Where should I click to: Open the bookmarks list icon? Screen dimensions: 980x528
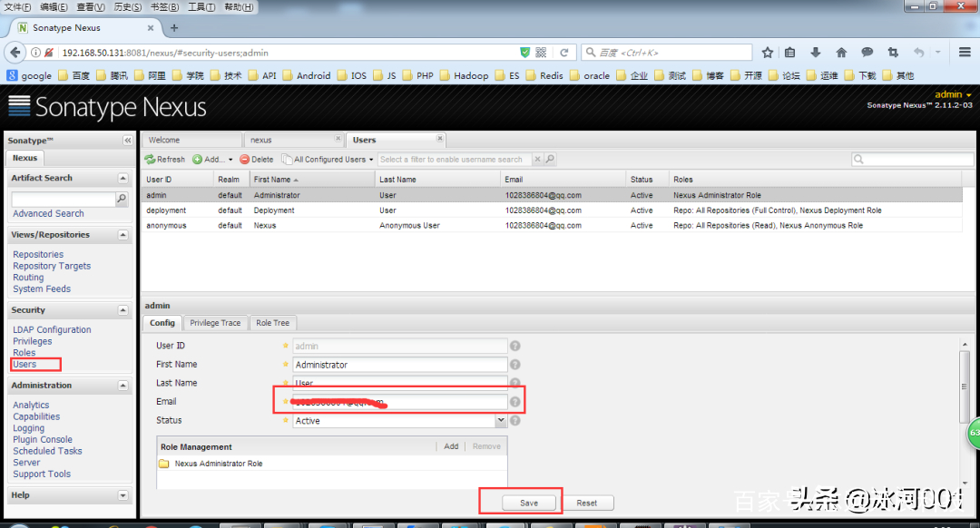[790, 53]
